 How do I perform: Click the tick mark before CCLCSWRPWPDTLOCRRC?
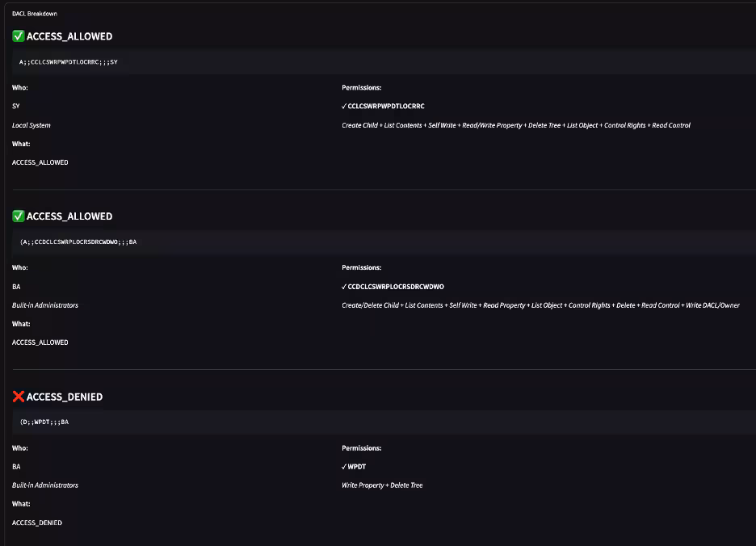click(x=344, y=107)
